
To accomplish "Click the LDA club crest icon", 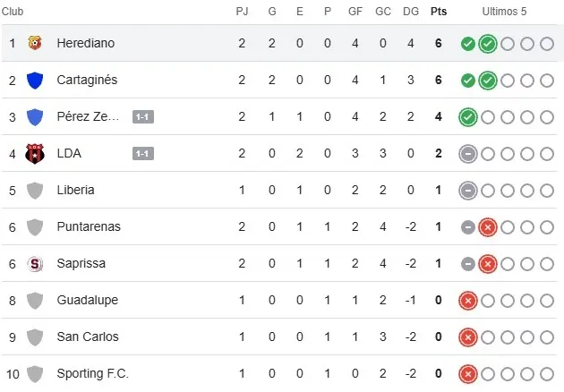I will pos(35,153).
